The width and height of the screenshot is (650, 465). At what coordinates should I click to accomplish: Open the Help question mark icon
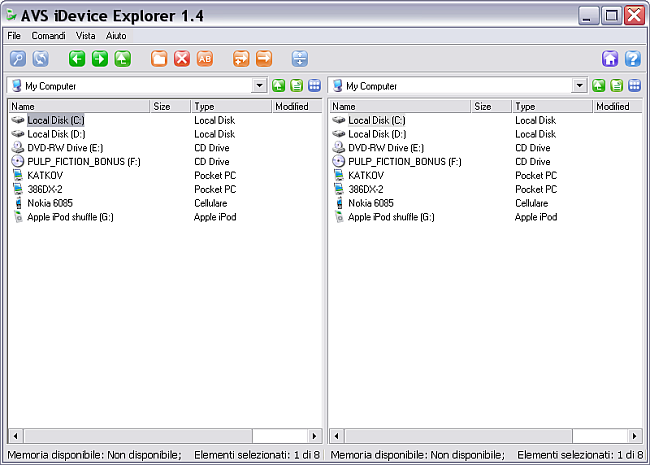tap(633, 58)
